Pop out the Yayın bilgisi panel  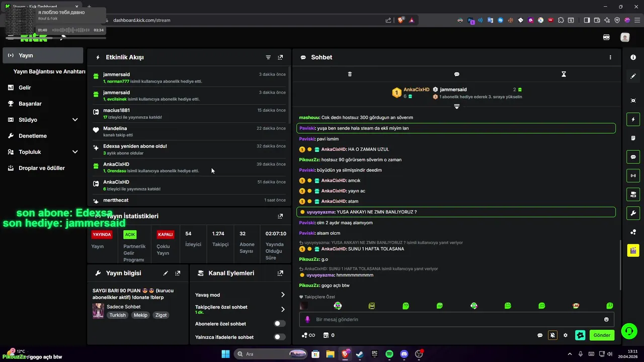click(178, 273)
